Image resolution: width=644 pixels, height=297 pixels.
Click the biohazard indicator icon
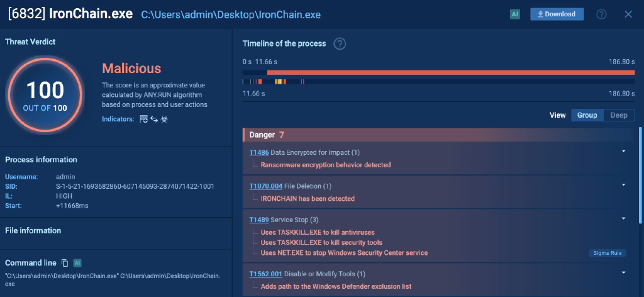[164, 119]
